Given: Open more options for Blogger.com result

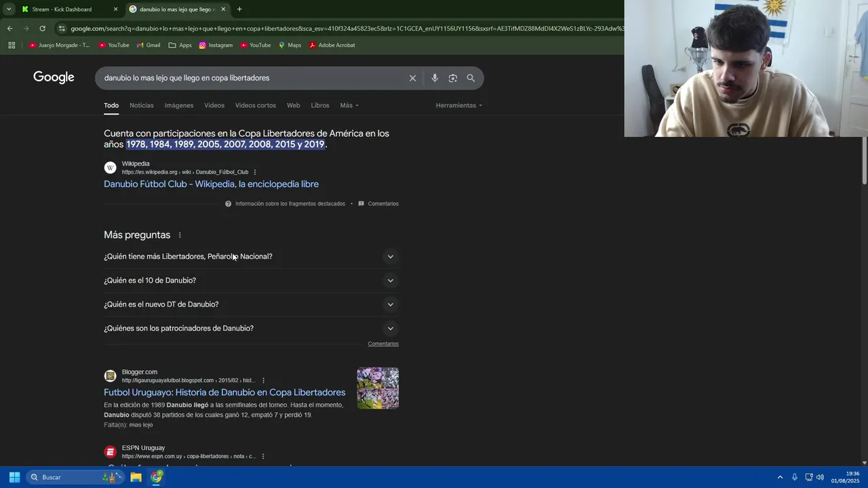Looking at the screenshot, I should pos(263,380).
